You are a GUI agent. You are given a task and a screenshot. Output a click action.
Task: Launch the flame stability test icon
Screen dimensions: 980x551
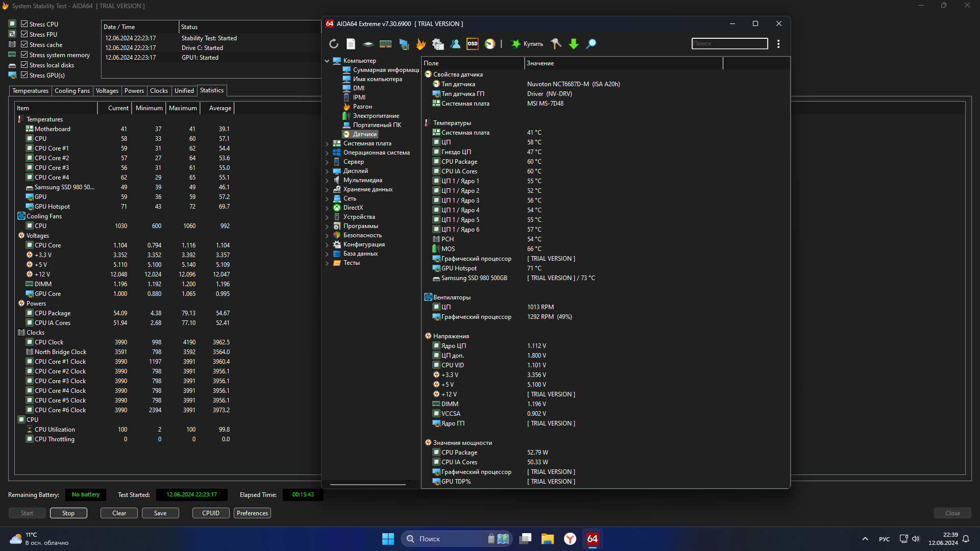[421, 44]
